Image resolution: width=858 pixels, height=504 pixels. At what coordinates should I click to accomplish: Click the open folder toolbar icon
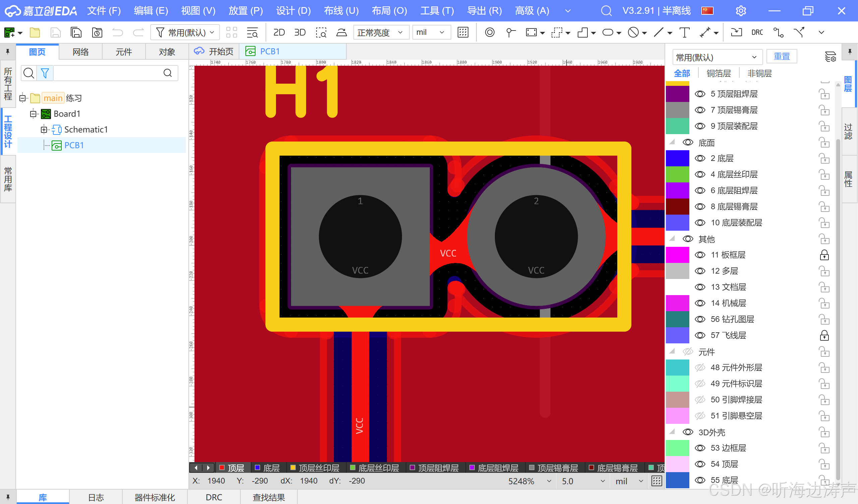click(x=35, y=32)
